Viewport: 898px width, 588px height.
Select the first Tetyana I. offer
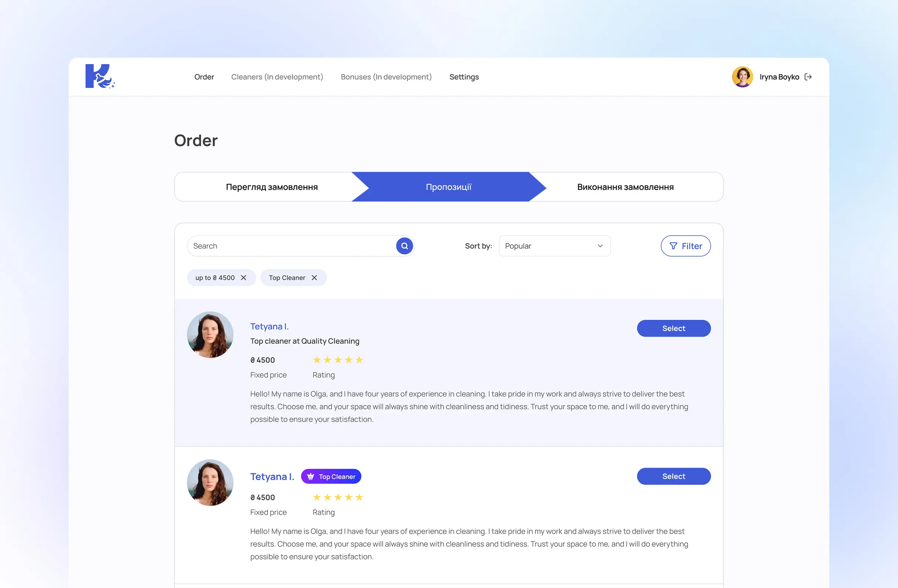click(673, 329)
